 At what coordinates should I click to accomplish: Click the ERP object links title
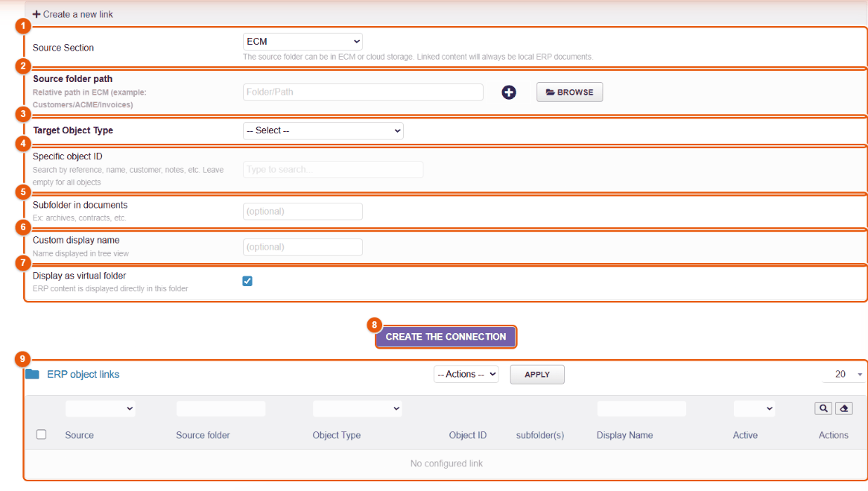83,374
